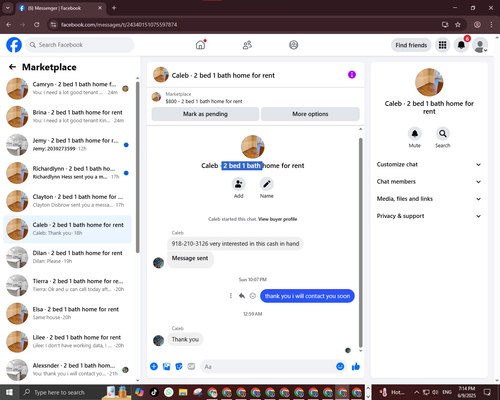Open File Explorer from taskbar
Viewport: 500px width, 400px height.
[x=183, y=392]
